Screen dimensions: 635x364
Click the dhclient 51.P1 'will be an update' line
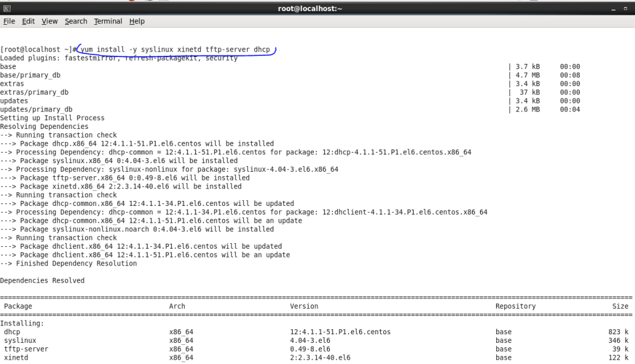pos(145,255)
